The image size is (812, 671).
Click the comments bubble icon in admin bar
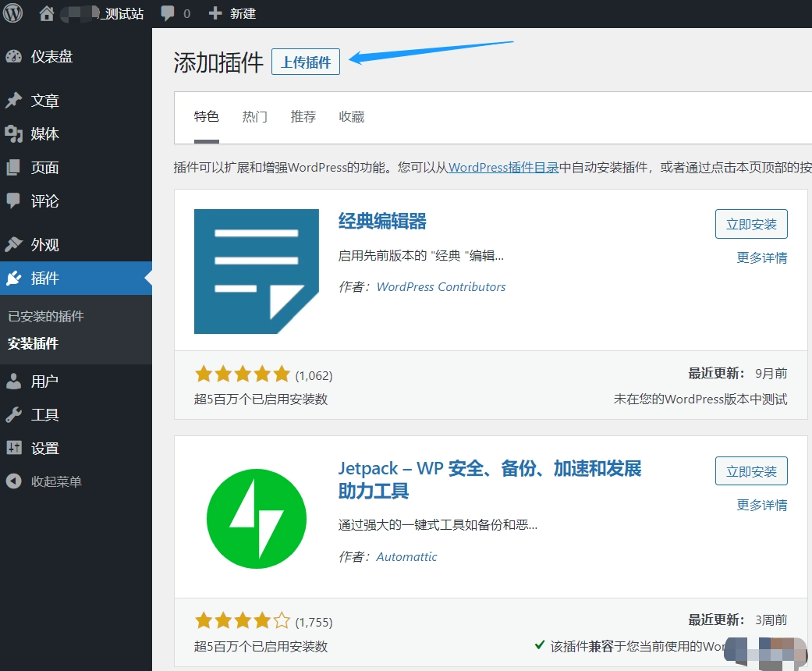[168, 13]
